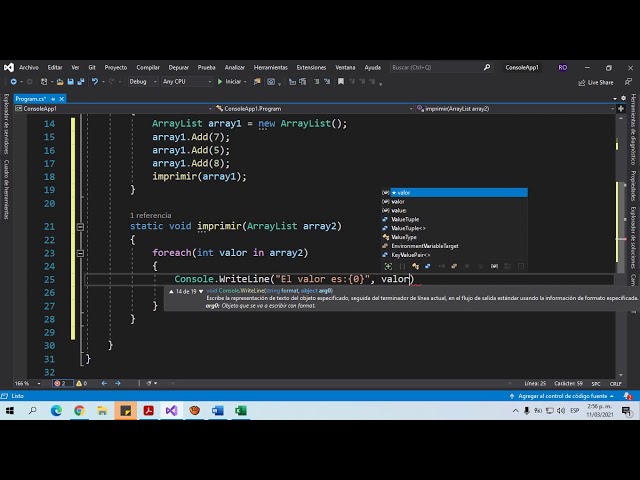This screenshot has height=480, width=640.
Task: Click the Save All toolbar icon
Action: (81, 82)
